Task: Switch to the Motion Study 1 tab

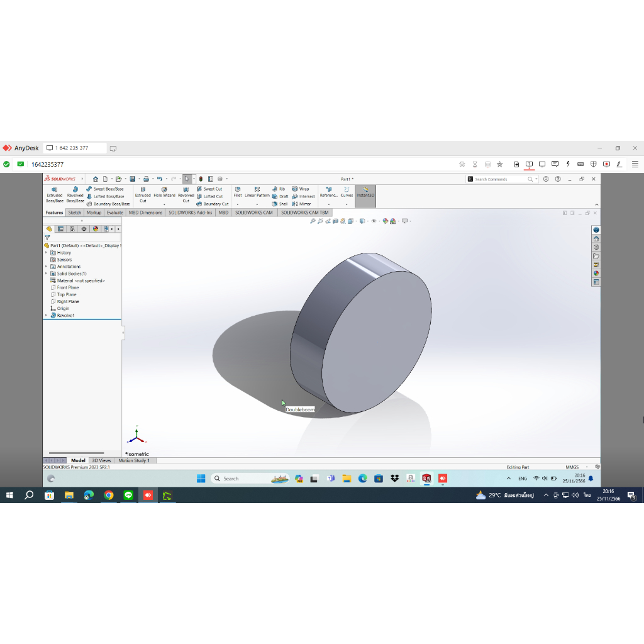Action: coord(133,460)
